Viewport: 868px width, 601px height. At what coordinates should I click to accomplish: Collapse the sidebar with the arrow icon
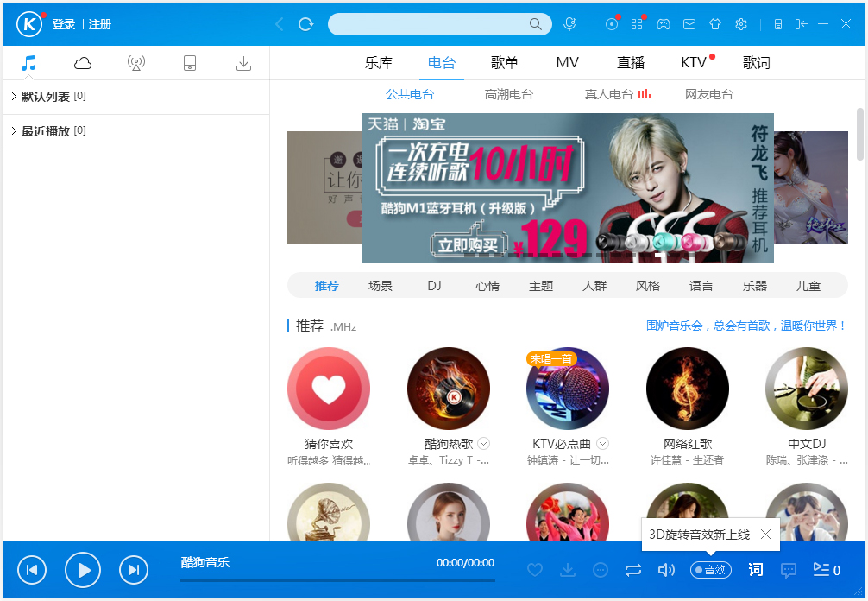point(801,24)
